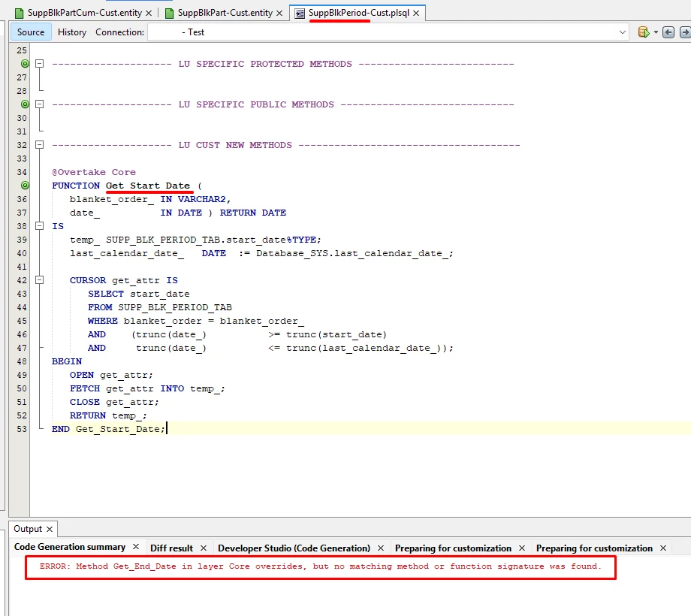Close SuppBlkPartCum-Cust.entity tab

click(149, 14)
